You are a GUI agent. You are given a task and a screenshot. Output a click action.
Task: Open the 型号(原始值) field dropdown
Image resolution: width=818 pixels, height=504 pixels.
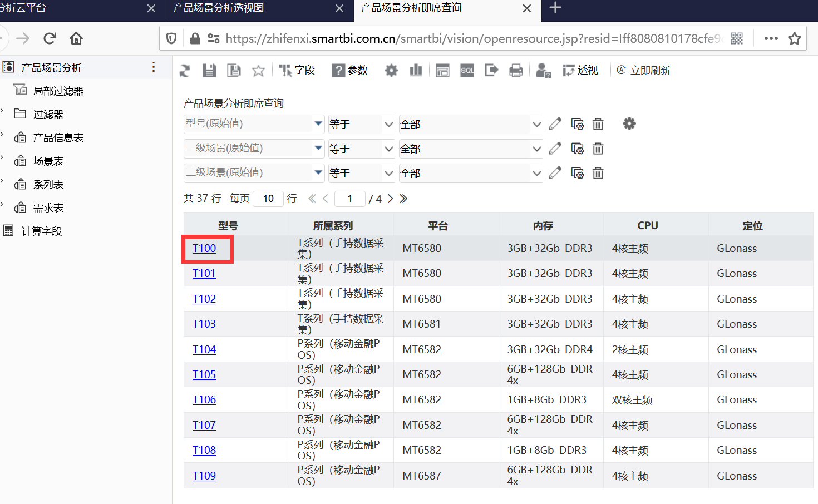254,124
